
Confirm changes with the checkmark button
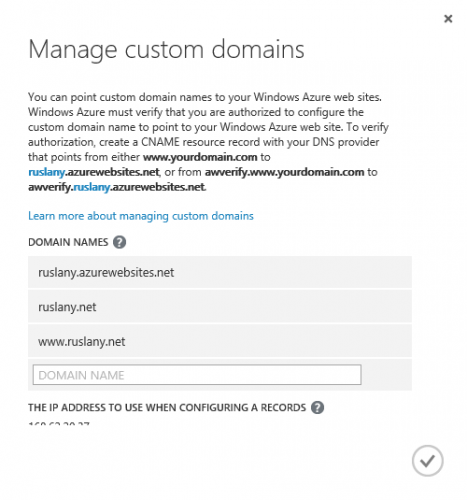[427, 461]
